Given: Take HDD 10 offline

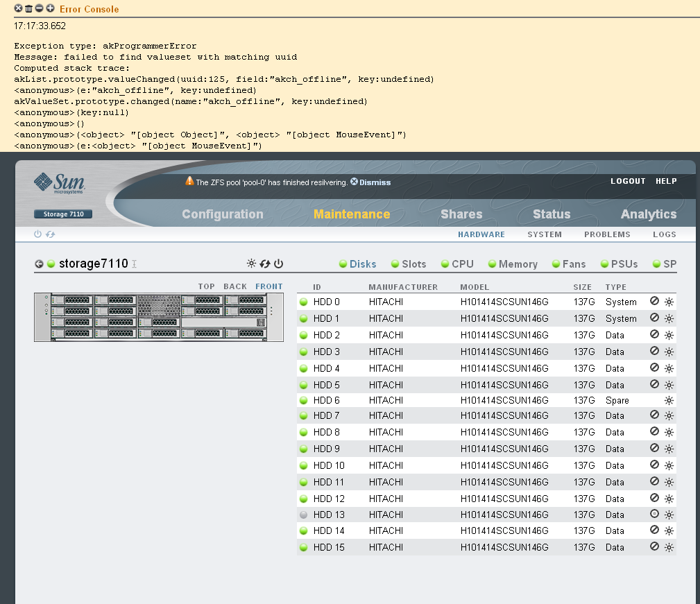Looking at the screenshot, I should 654,465.
